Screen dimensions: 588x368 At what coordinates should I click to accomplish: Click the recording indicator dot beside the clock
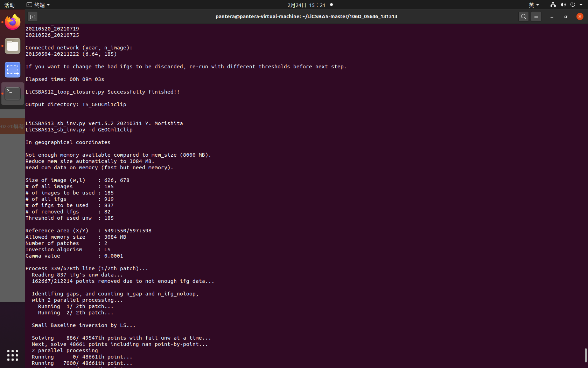tap(331, 5)
